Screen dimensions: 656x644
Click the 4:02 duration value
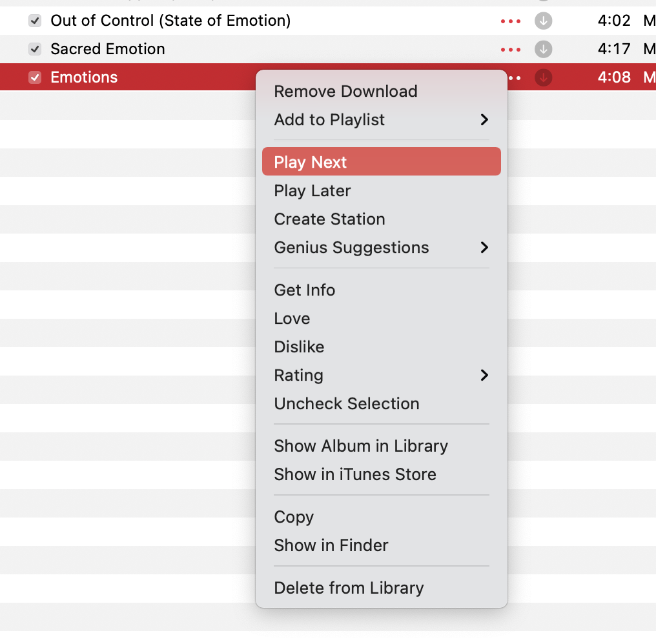(x=614, y=21)
